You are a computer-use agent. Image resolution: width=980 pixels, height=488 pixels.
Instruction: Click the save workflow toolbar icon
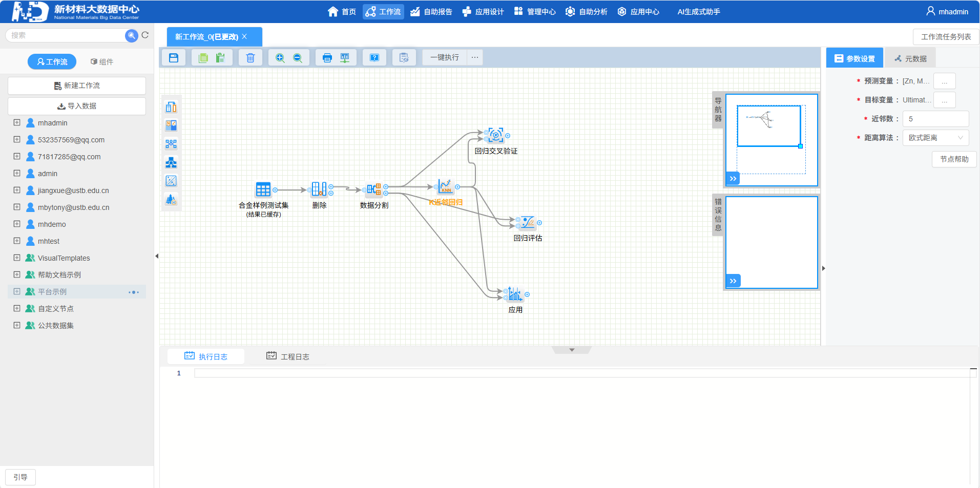(x=174, y=57)
